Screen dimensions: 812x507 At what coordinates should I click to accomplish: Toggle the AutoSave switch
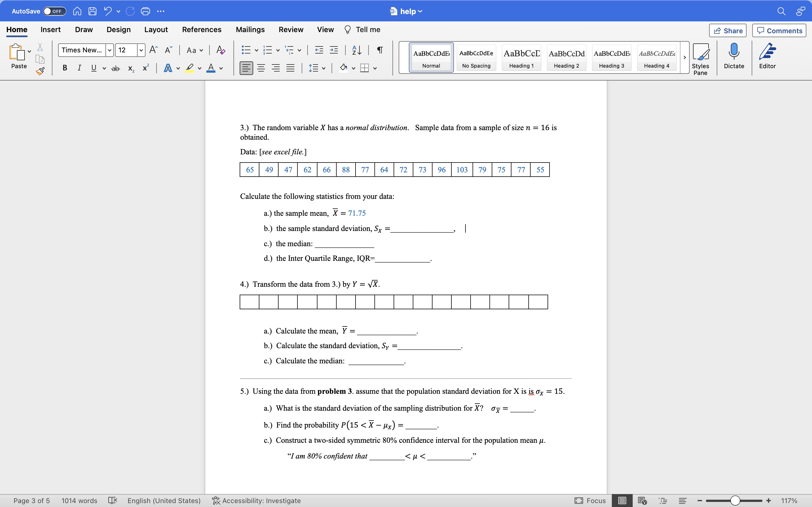[54, 11]
